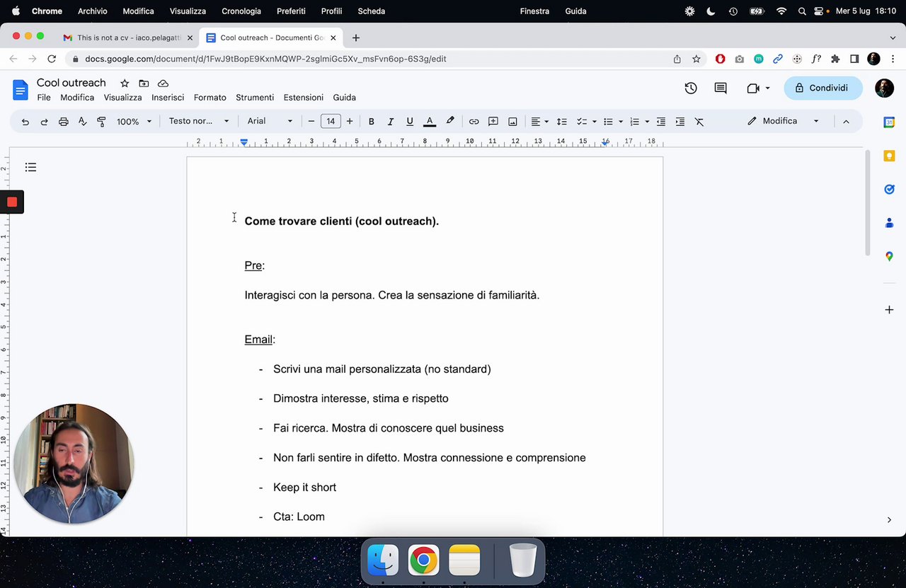Open the paragraph style dropdown 'Testo nor...'
The image size is (906, 588).
pos(199,121)
